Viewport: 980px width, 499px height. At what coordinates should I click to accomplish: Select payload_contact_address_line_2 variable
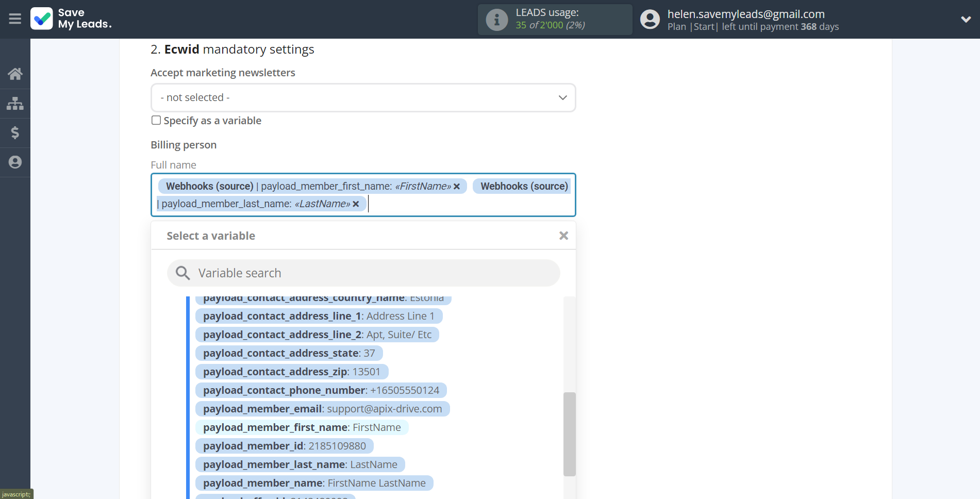pyautogui.click(x=317, y=335)
